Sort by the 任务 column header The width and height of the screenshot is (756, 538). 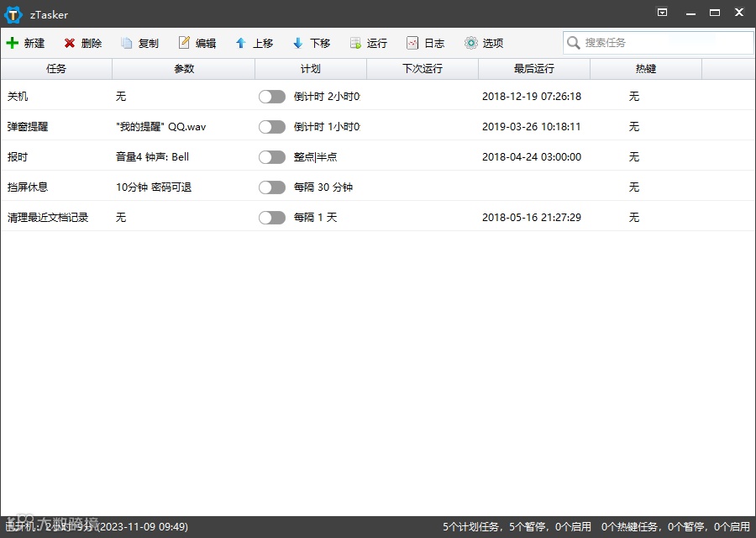(56, 69)
